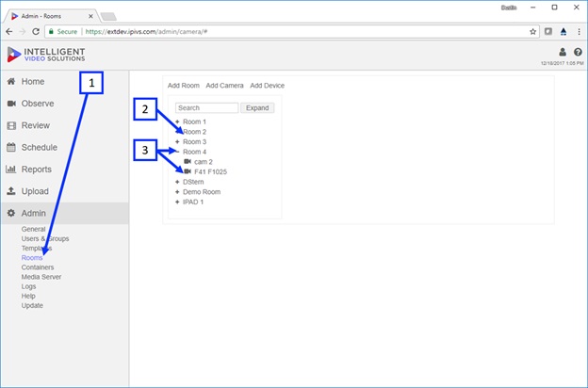
Task: Click the F41 F1025 camera icon
Action: click(188, 171)
